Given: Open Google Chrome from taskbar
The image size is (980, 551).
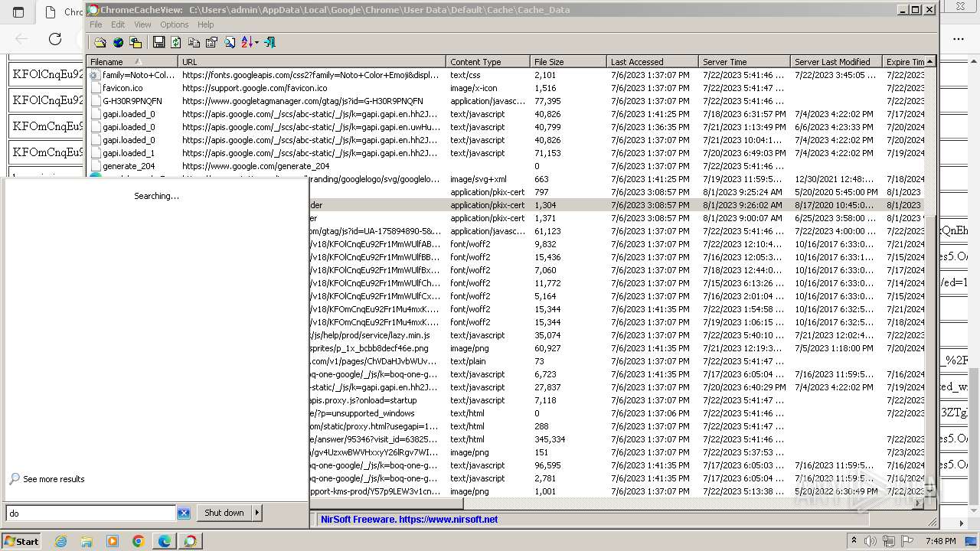Looking at the screenshot, I should (139, 541).
